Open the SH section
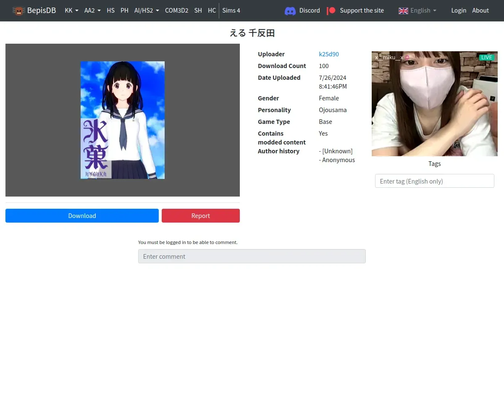 [x=198, y=10]
